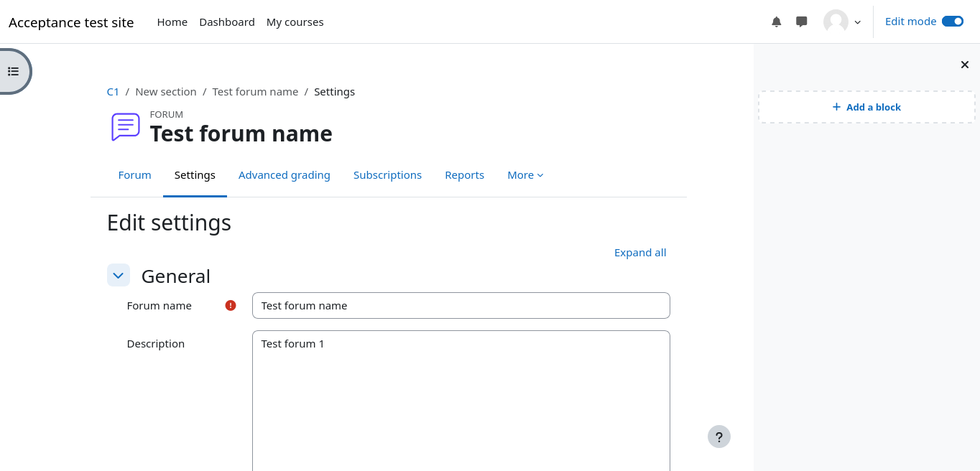Open the Subscriptions tab
Image resolution: width=980 pixels, height=471 pixels.
coord(387,175)
